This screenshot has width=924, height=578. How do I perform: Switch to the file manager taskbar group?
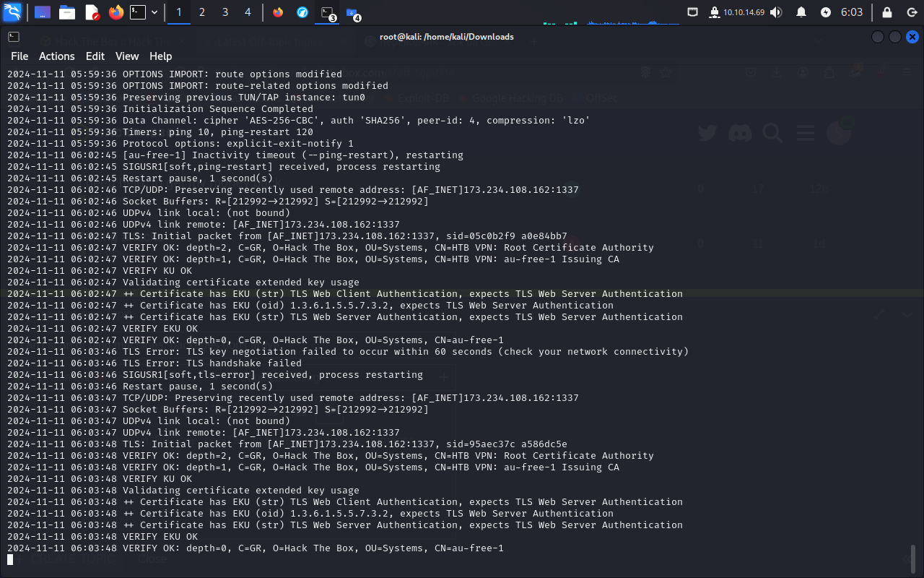pyautogui.click(x=352, y=12)
